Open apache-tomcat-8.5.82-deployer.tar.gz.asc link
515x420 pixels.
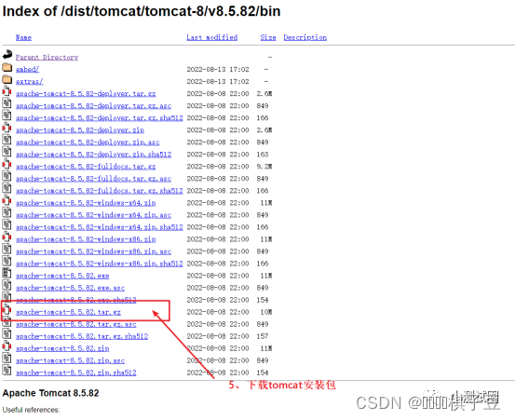(x=94, y=106)
